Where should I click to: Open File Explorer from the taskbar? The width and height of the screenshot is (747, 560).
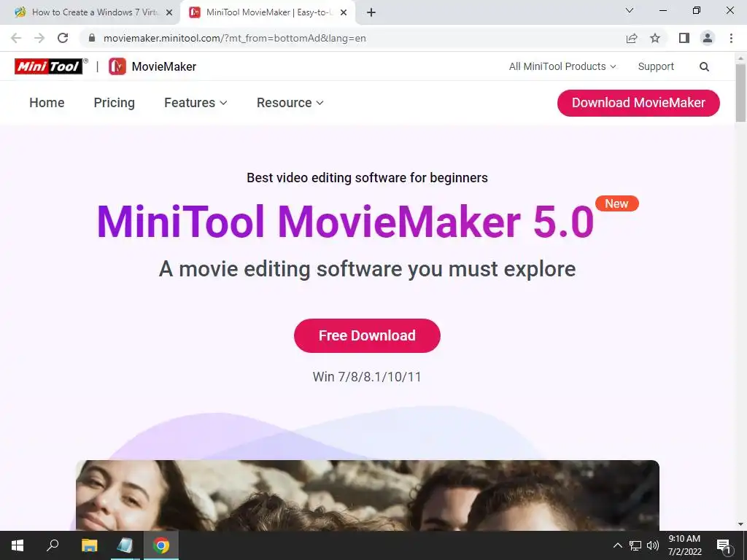click(89, 545)
